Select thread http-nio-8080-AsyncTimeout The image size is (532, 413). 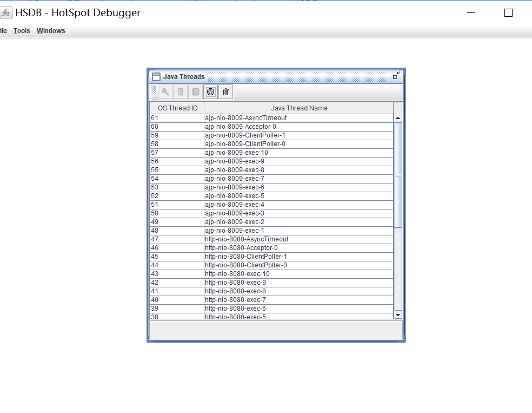point(299,239)
